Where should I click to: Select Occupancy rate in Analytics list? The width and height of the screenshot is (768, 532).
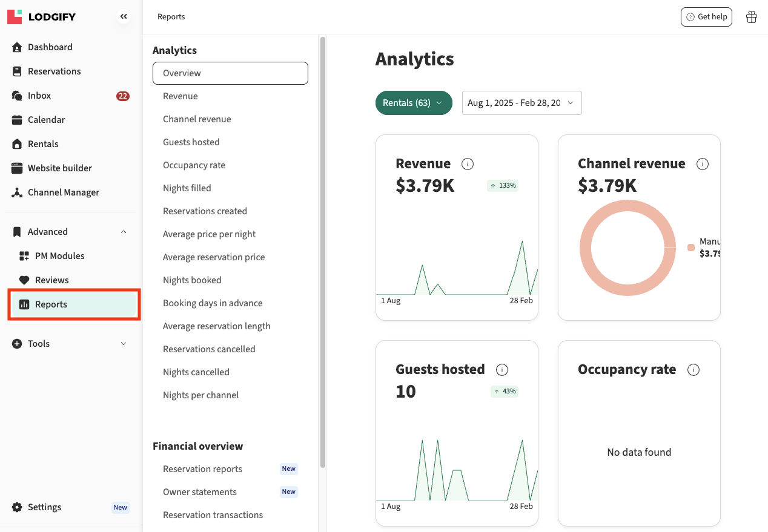pyautogui.click(x=194, y=165)
